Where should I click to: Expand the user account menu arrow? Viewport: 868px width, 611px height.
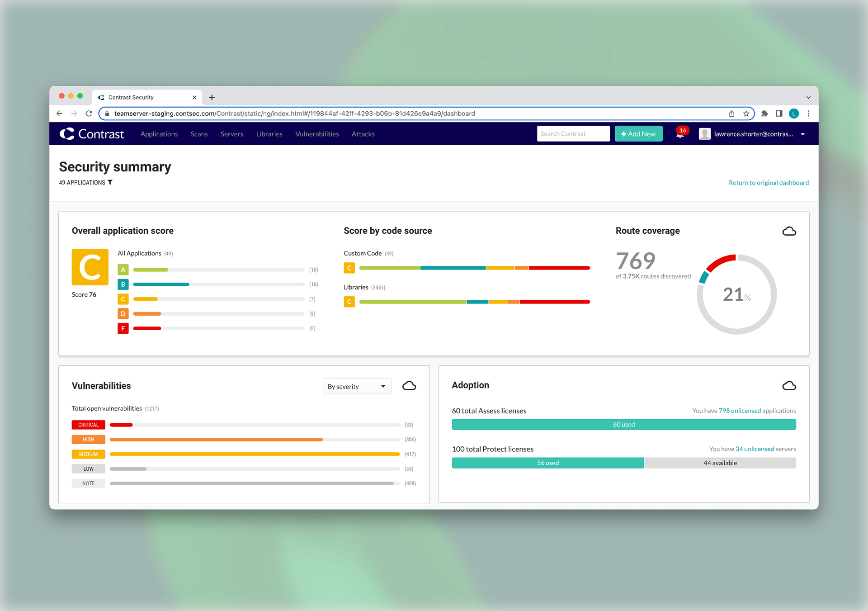tap(803, 134)
